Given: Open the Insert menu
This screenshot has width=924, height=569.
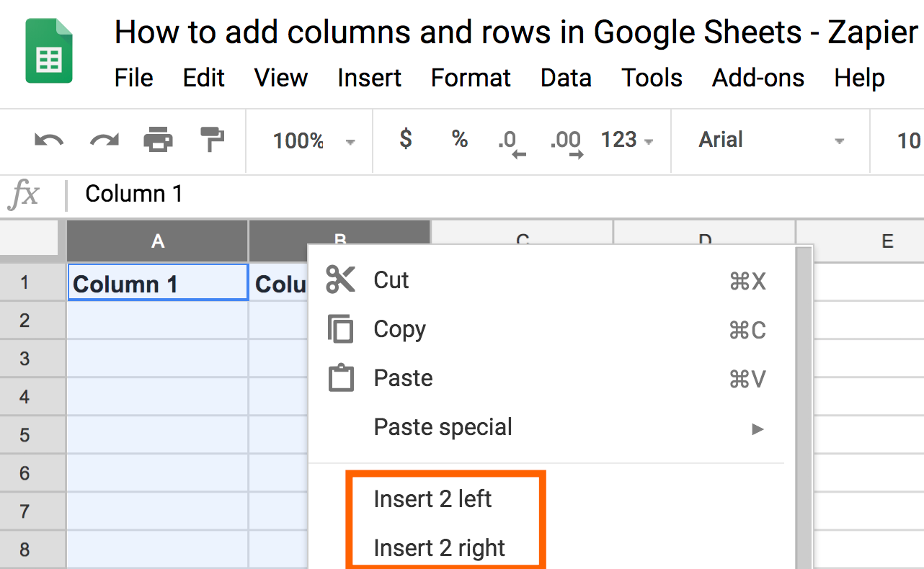Looking at the screenshot, I should pos(369,78).
